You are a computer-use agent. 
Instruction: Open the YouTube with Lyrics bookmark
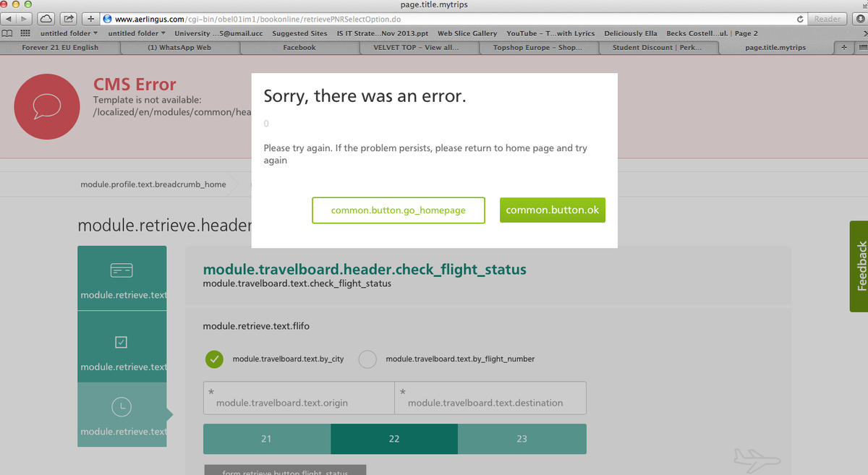click(x=550, y=33)
